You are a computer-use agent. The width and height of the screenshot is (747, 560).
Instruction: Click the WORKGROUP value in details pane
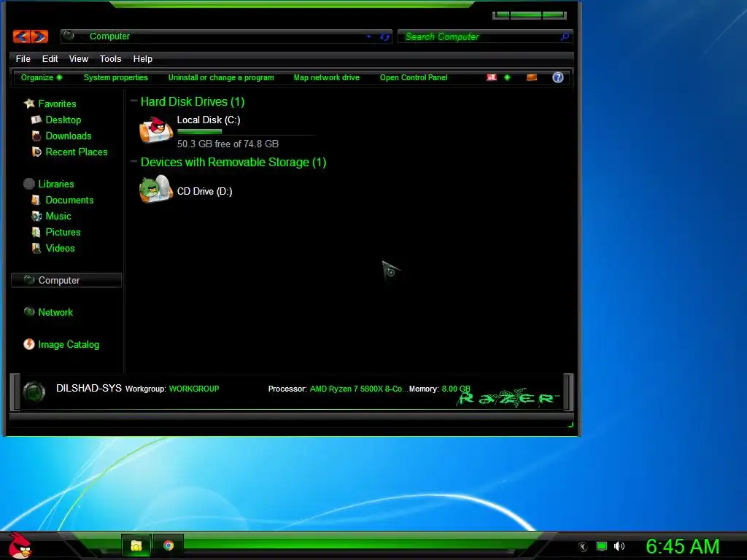[194, 389]
